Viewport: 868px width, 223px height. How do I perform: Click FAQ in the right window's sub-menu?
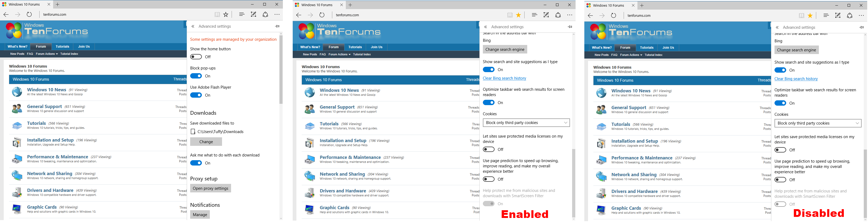(x=614, y=55)
